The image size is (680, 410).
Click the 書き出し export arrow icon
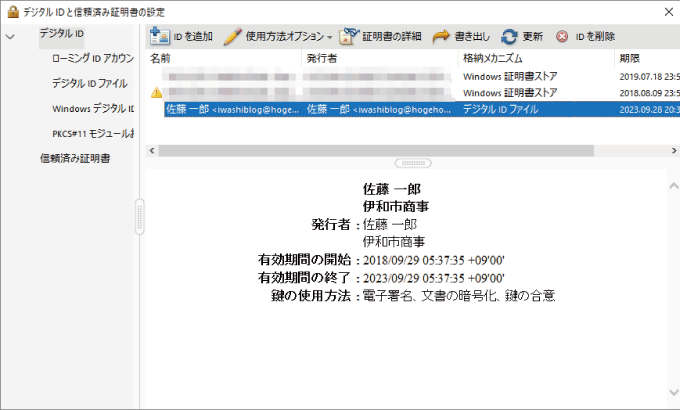point(441,36)
